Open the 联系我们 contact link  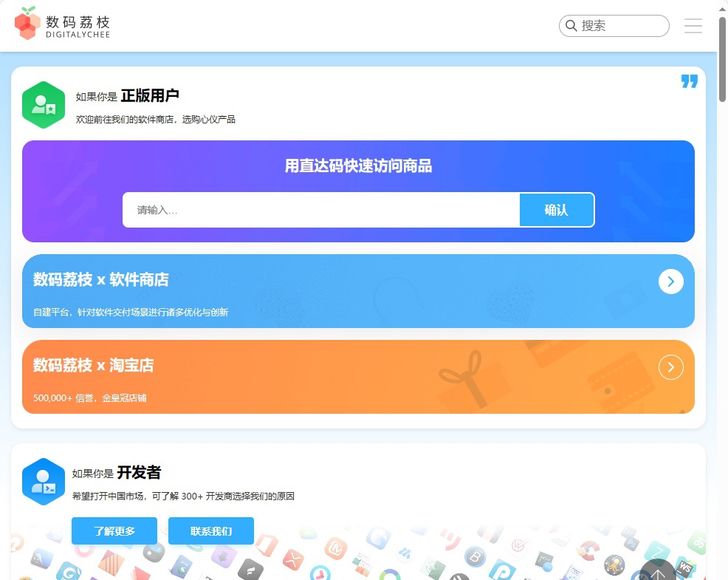(211, 530)
